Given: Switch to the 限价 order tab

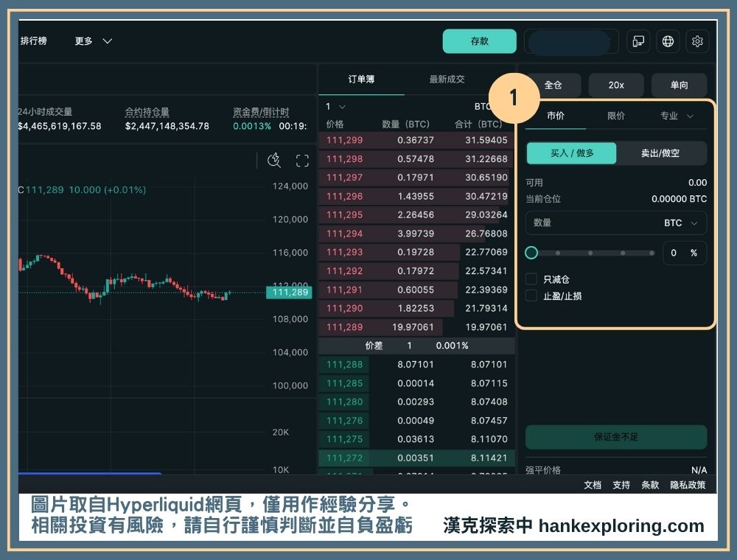Looking at the screenshot, I should pos(616,116).
